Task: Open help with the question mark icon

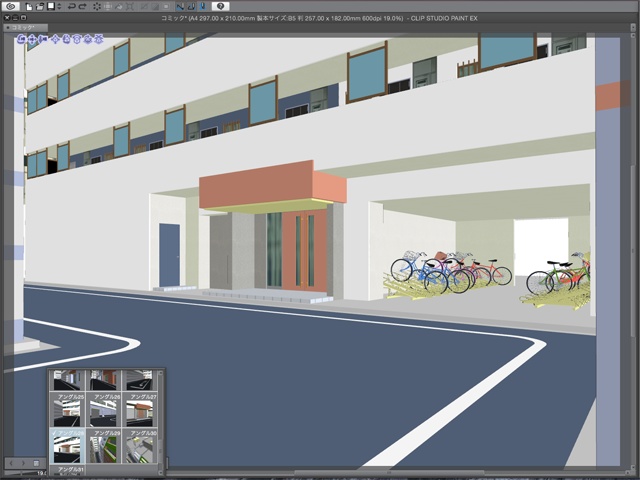Action: point(220,6)
